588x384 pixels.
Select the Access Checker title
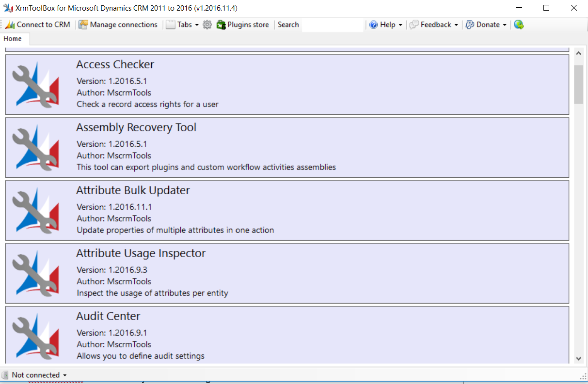[x=115, y=65]
